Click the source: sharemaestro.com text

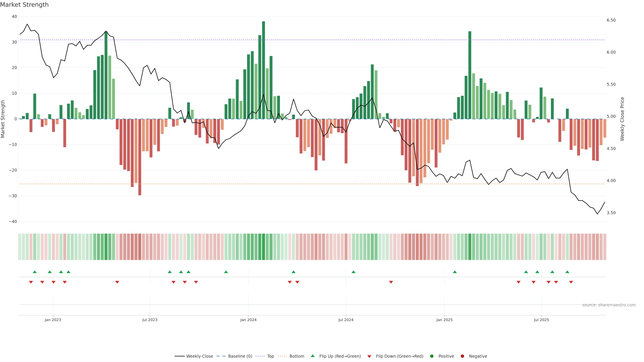[609, 305]
